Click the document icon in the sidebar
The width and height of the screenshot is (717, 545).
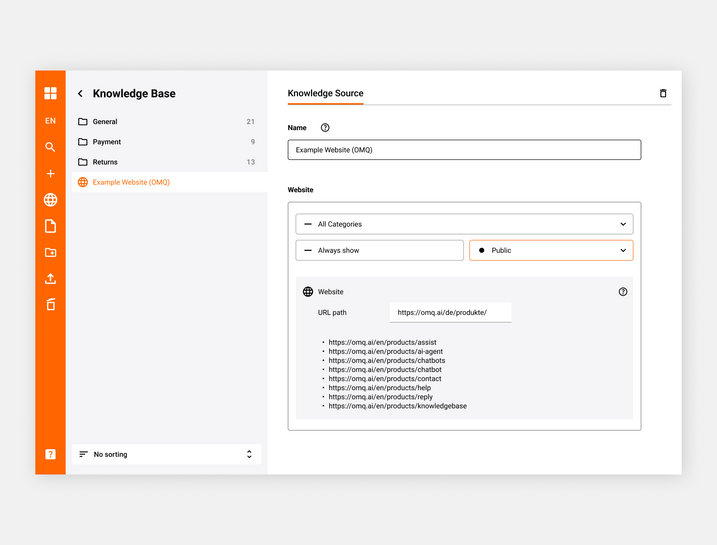click(x=50, y=226)
